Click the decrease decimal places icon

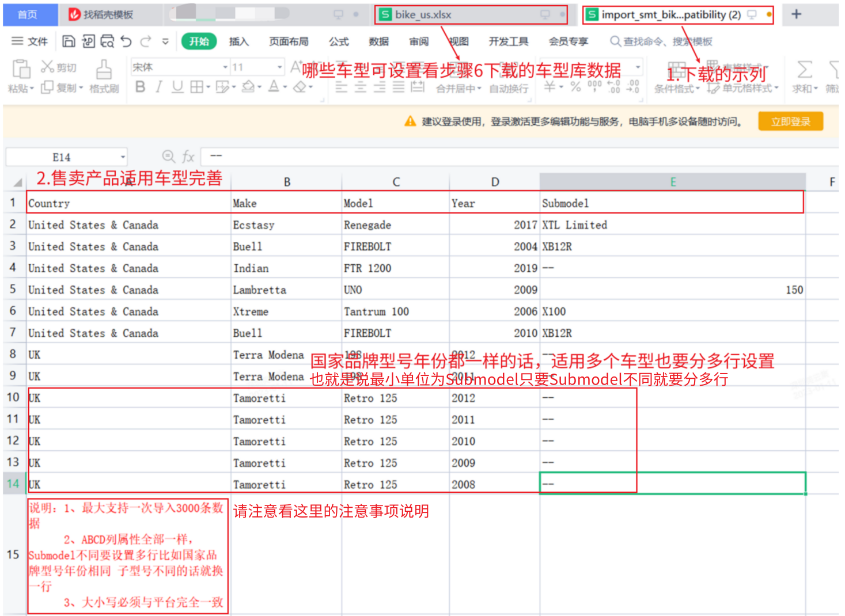pyautogui.click(x=633, y=86)
